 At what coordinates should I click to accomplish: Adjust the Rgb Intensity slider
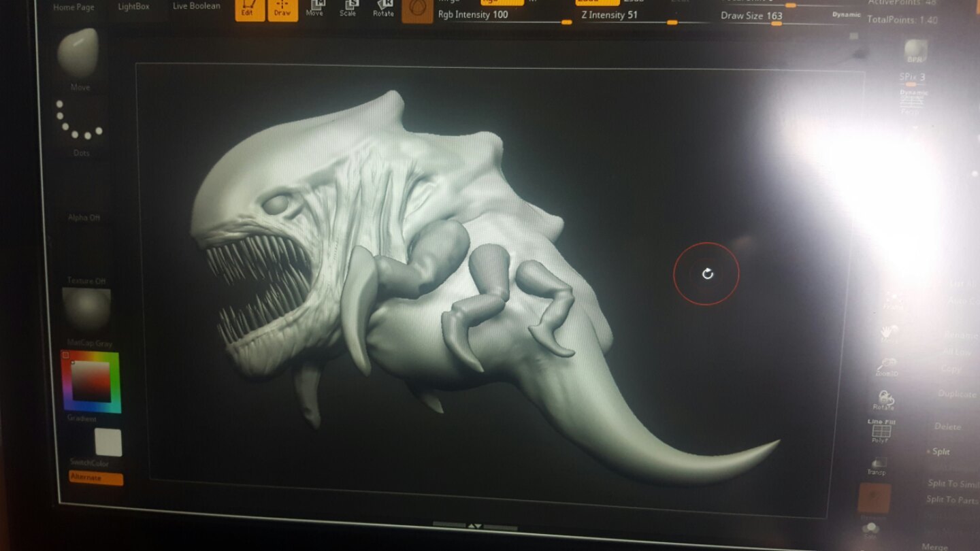pos(505,16)
